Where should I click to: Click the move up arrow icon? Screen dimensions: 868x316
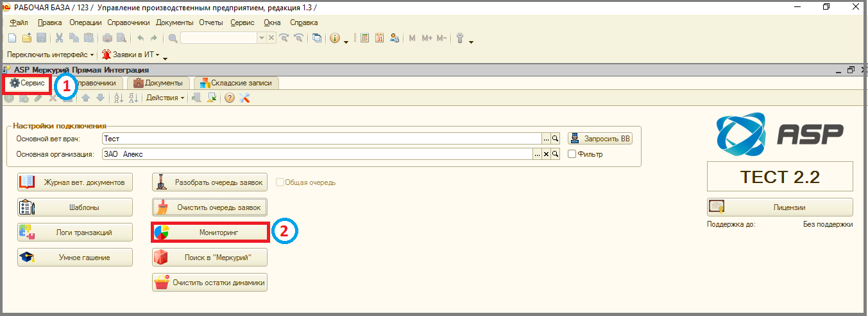pos(87,98)
